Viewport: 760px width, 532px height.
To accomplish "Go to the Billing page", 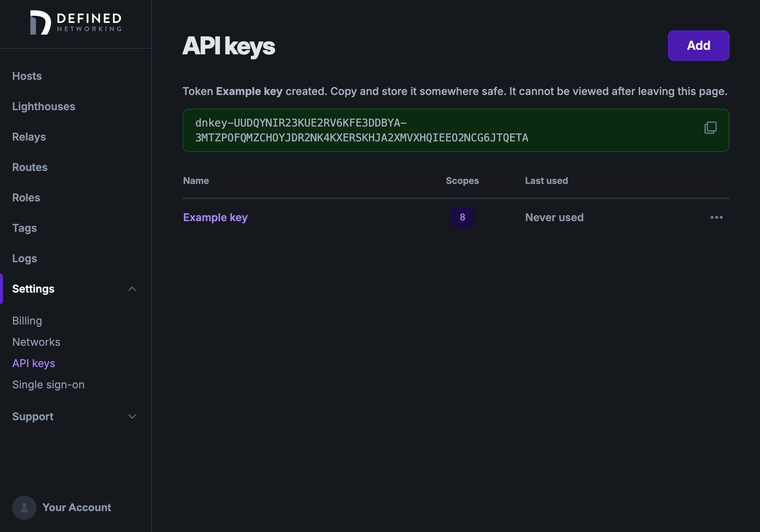I will 27,320.
